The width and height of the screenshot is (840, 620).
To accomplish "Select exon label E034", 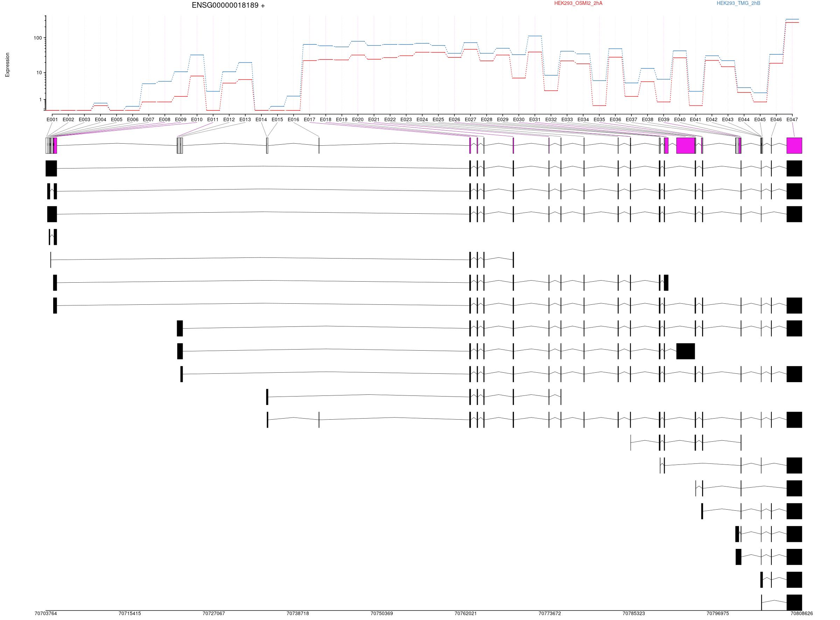I will tap(583, 120).
